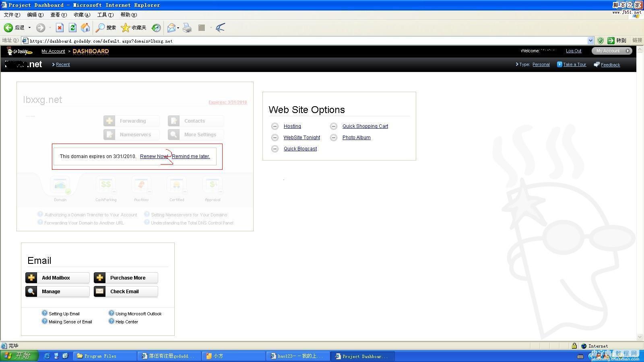Go back with the IE Back button
The image size is (644, 362).
[x=14, y=27]
